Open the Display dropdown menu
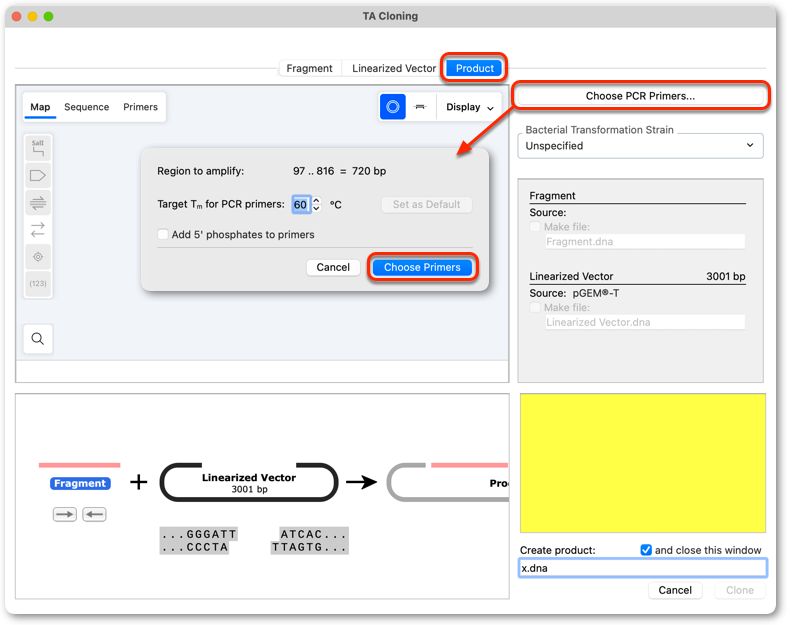This screenshot has width=800, height=625. click(x=469, y=107)
